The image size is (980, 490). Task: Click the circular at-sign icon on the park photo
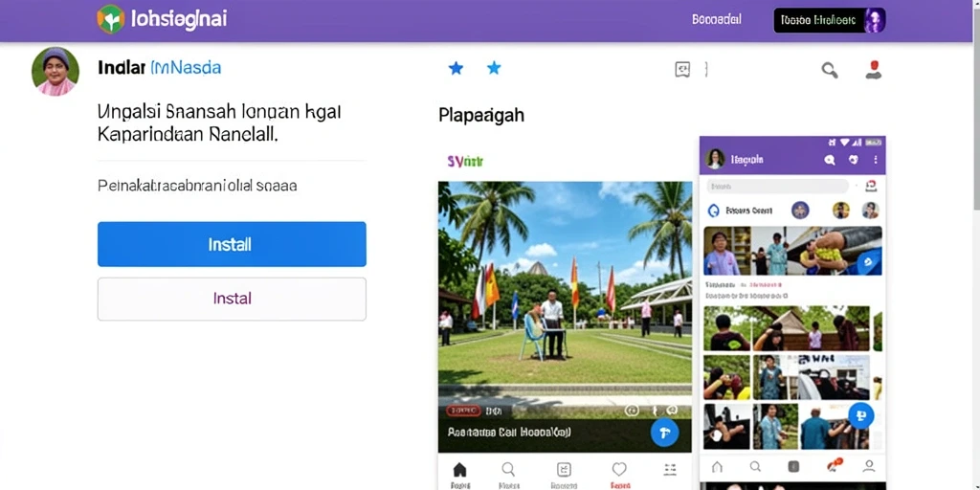(x=632, y=411)
